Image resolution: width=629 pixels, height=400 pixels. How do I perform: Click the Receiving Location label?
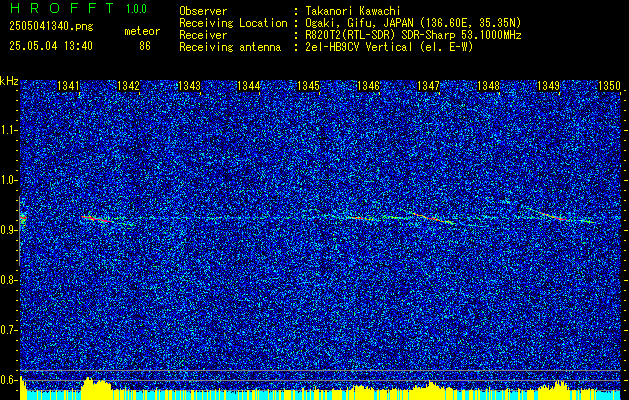tap(233, 23)
